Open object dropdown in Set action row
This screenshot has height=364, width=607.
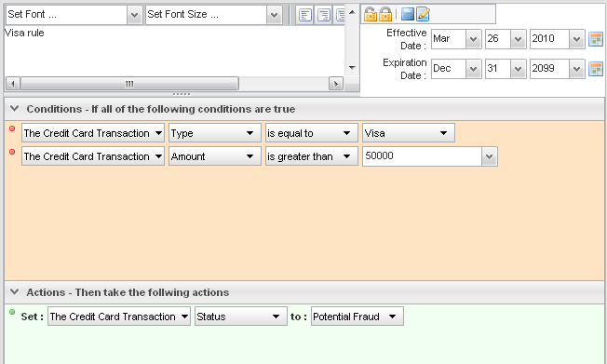pyautogui.click(x=119, y=317)
